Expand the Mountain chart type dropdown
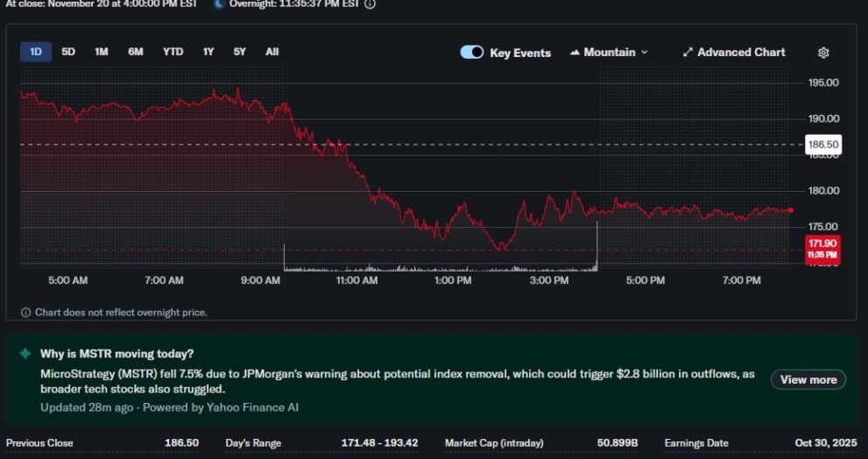 click(x=610, y=53)
